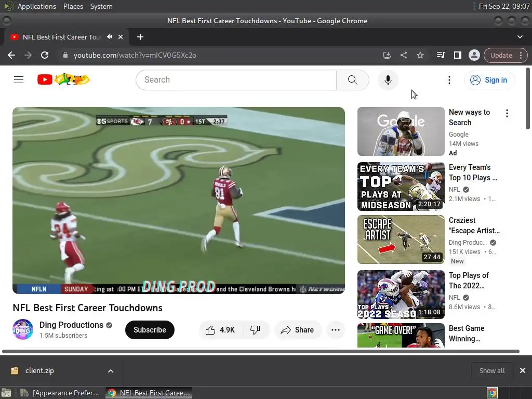This screenshot has width=532, height=399.
Task: Open options for New ways to Search ad
Action: (x=507, y=113)
